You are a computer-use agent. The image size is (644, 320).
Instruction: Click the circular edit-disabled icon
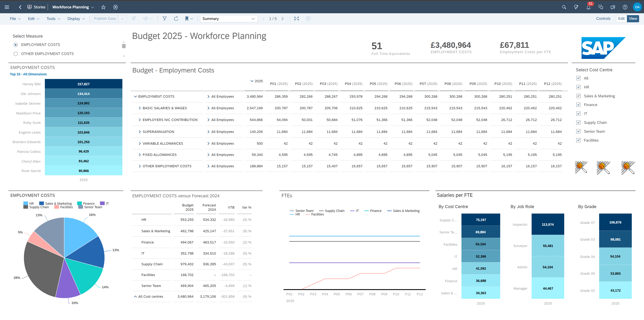[308, 18]
